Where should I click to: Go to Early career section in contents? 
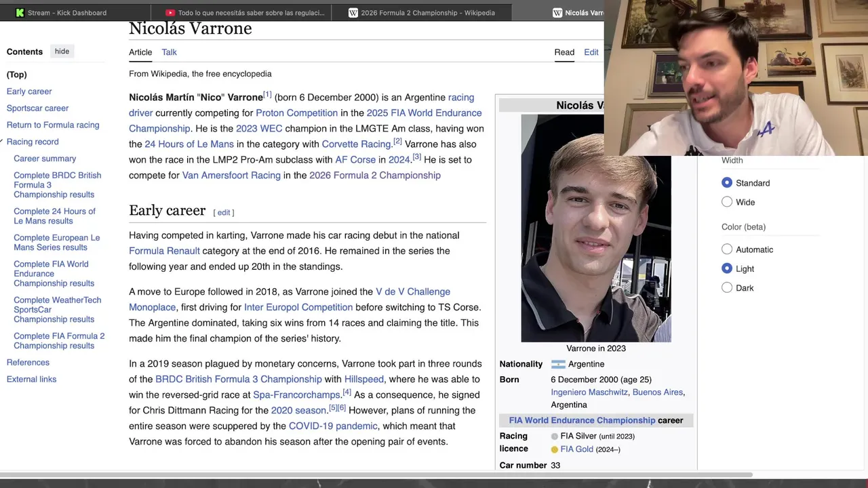[x=29, y=91]
